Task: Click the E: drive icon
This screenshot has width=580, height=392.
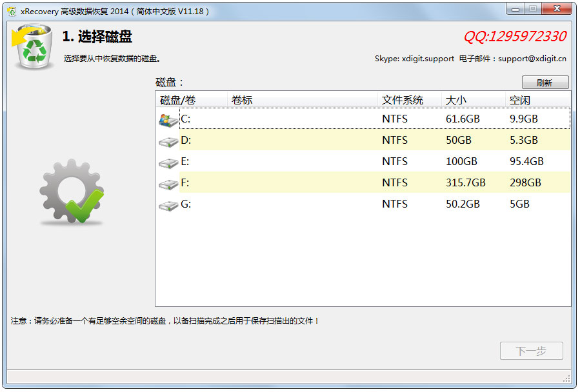Action: (x=168, y=163)
